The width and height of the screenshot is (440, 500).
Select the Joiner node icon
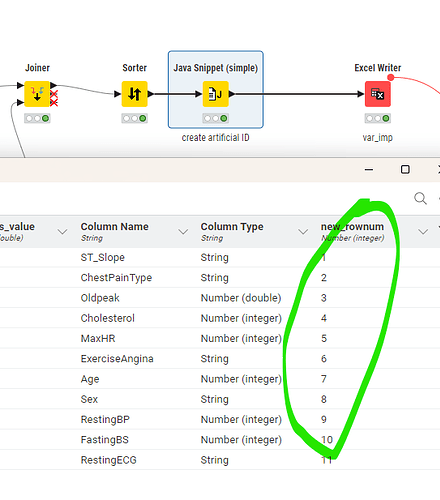point(37,94)
